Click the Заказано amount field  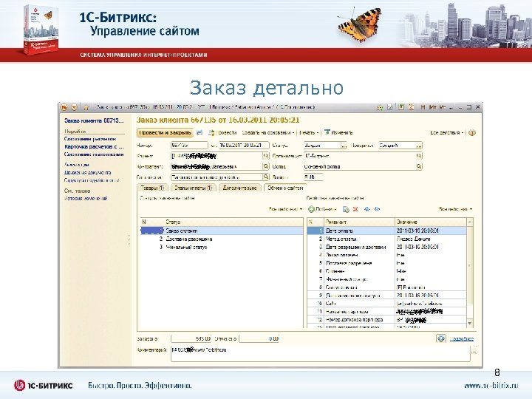pos(191,338)
